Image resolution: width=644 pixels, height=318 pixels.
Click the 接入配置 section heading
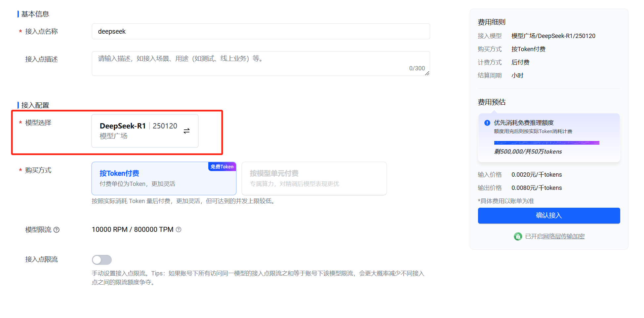coord(35,105)
